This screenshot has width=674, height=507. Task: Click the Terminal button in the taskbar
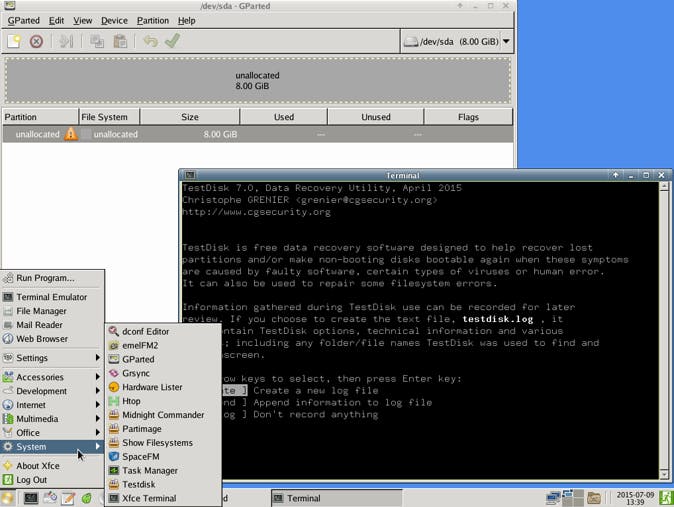(336, 498)
